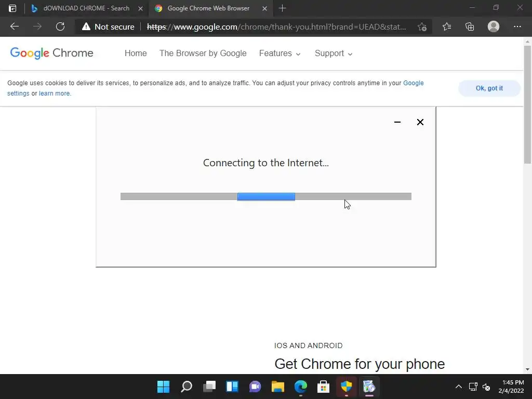Click the scrollbar down arrow
The width and height of the screenshot is (532, 399).
coord(527,369)
